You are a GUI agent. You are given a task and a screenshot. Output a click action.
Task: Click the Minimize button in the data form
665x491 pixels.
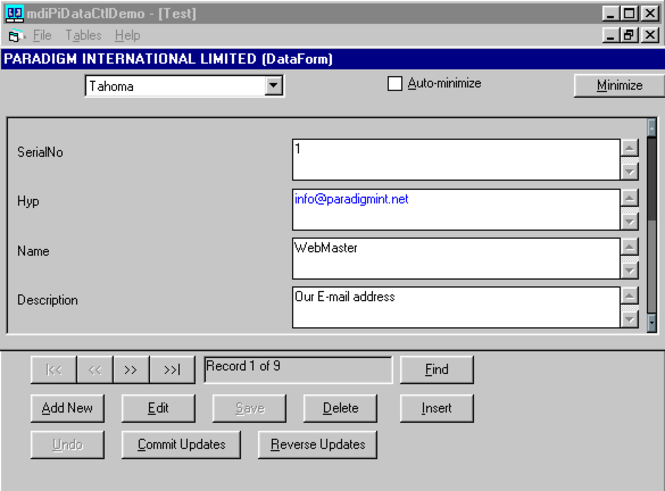(619, 86)
